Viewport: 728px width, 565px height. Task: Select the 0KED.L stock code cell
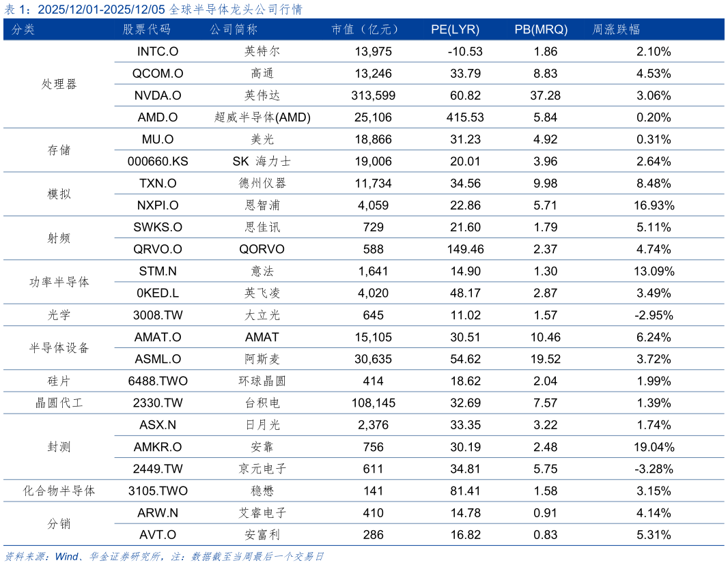(x=158, y=293)
